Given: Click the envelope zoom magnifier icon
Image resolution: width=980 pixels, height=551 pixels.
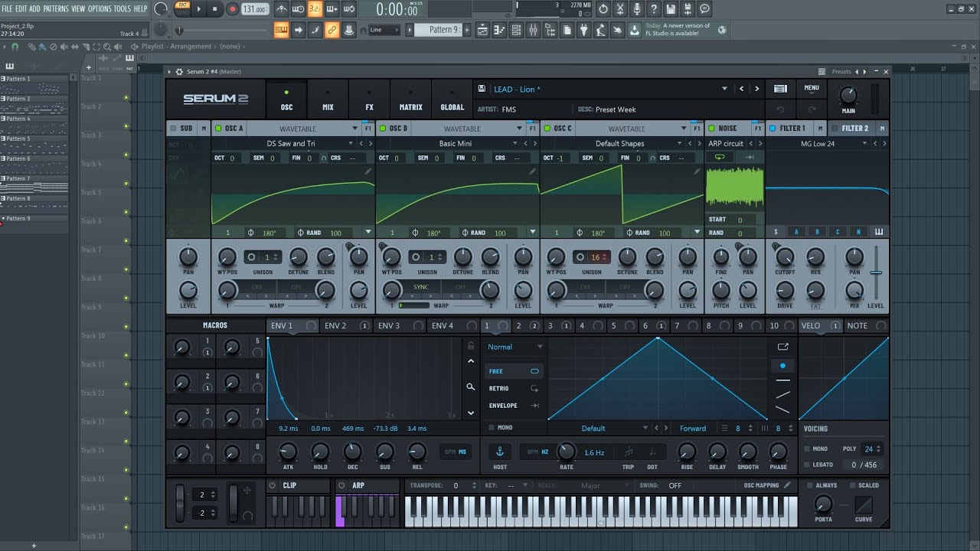Looking at the screenshot, I should click(x=470, y=387).
